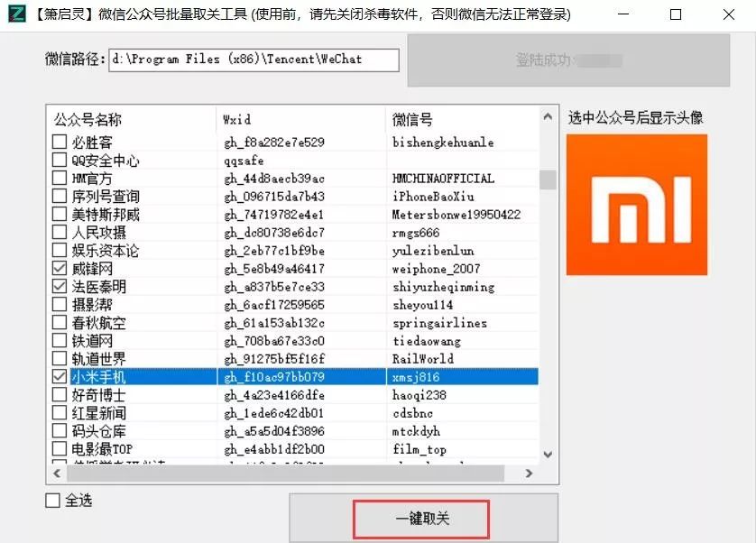The height and width of the screenshot is (543, 756).
Task: Click the horizontal scroll left arrow
Action: tap(57, 474)
